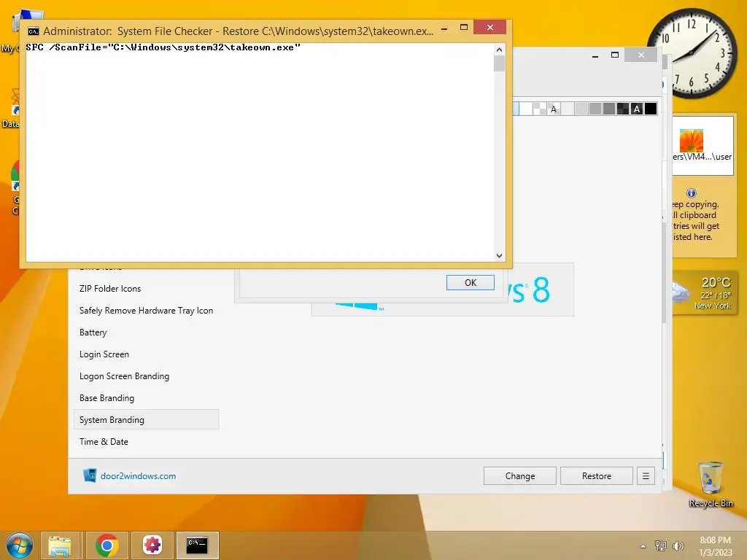747x560 pixels.
Task: Open the network tray icon
Action: point(661,545)
